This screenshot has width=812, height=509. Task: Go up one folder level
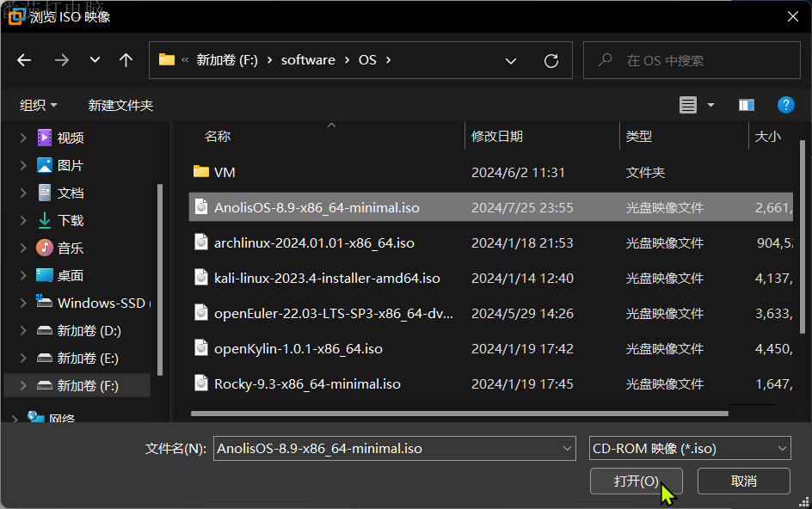(x=126, y=60)
